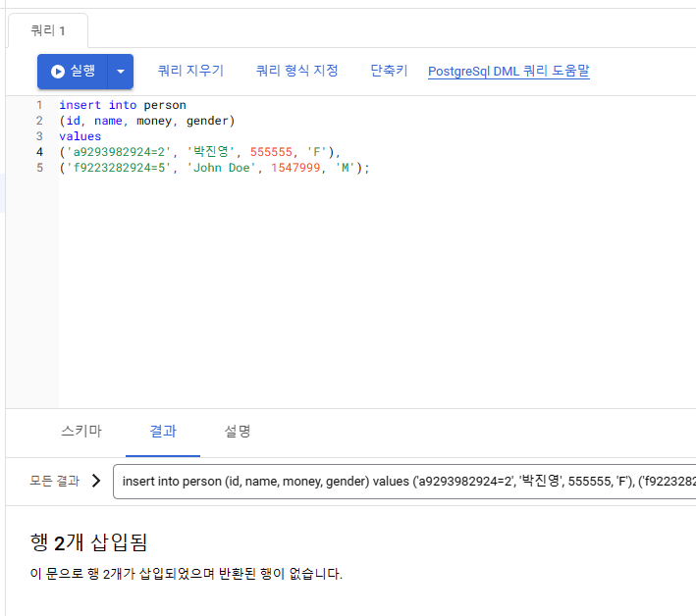
Task: Open the dropdown arrow beside 실행
Action: point(120,72)
